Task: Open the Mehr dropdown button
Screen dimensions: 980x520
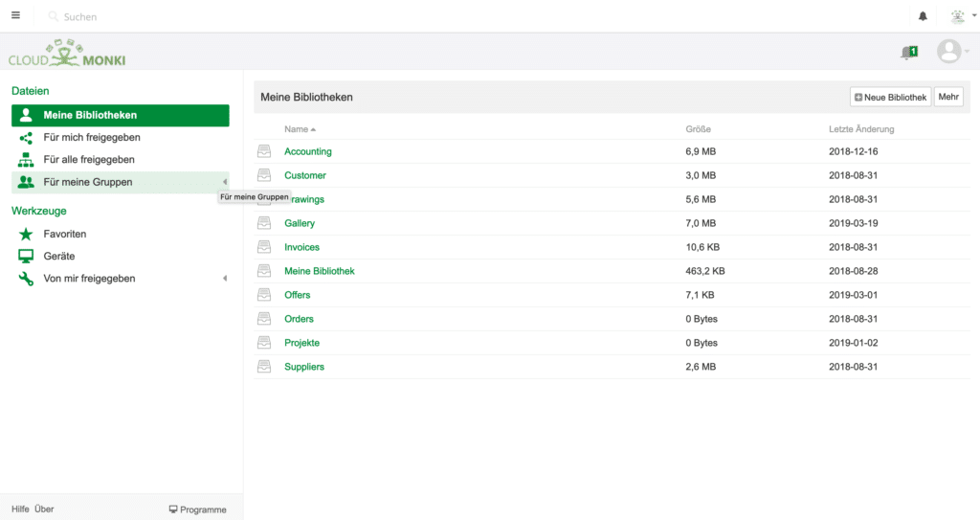Action: pos(948,97)
